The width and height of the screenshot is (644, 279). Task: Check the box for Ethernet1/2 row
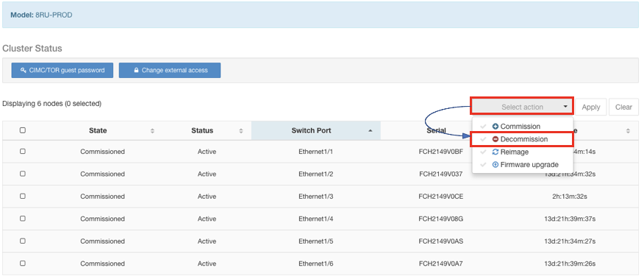23,174
